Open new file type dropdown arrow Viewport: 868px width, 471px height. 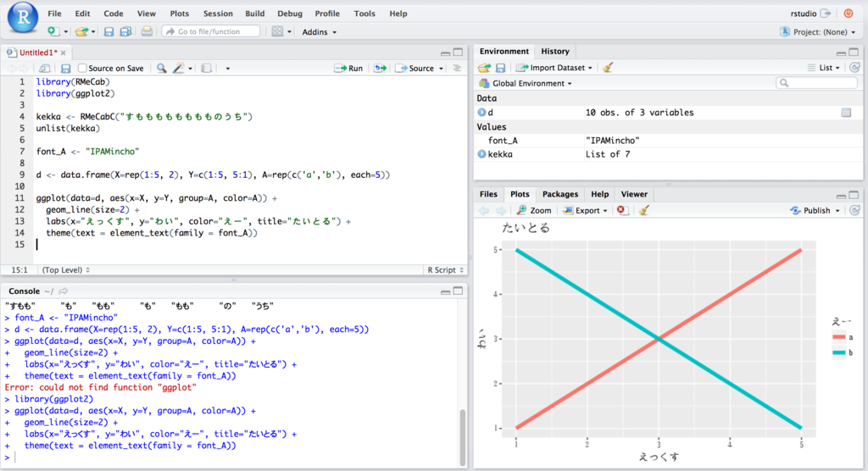65,32
